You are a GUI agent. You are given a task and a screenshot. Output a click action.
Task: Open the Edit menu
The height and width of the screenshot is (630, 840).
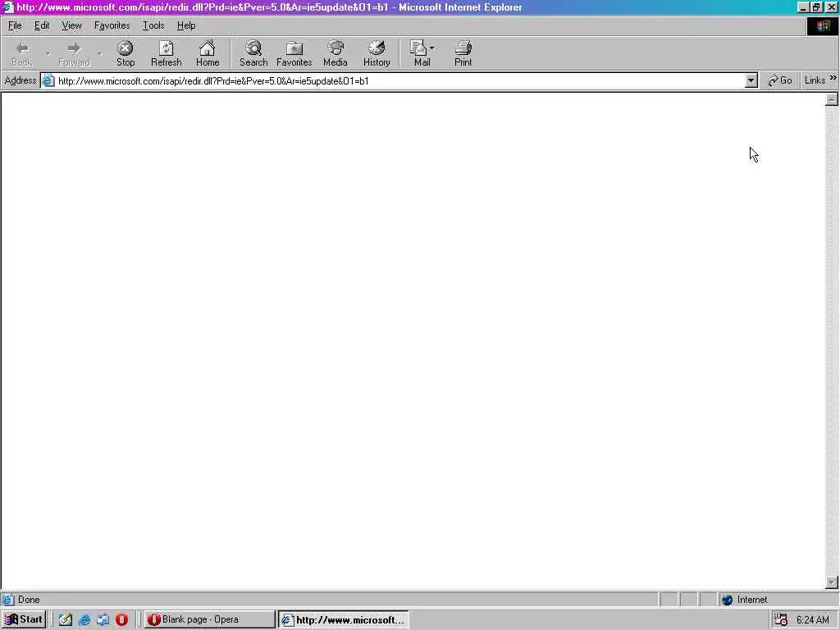coord(42,25)
